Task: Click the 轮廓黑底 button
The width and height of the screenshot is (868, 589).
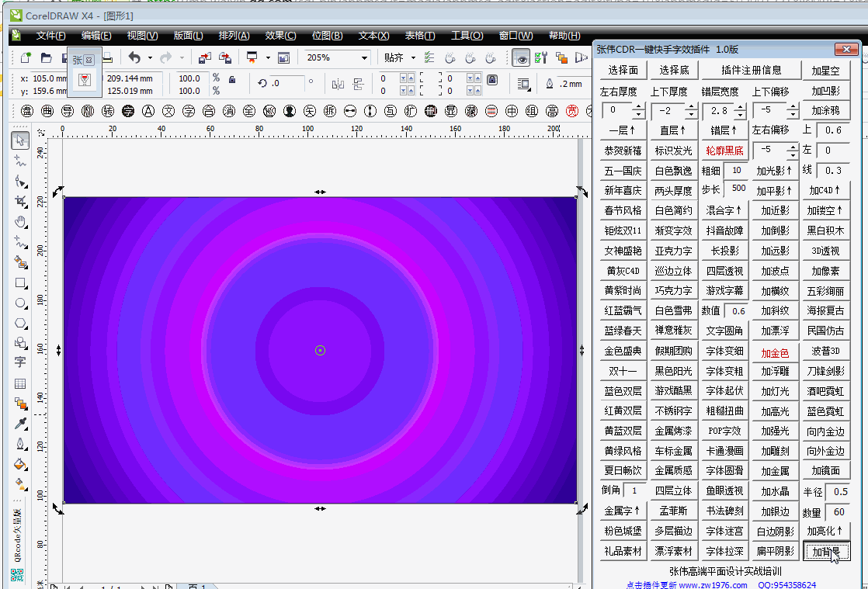Action: [724, 151]
